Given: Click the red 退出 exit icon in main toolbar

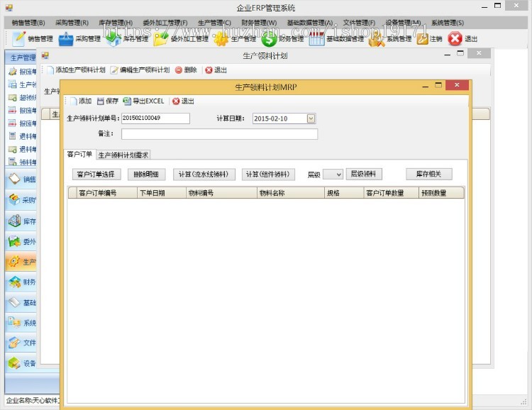Looking at the screenshot, I should point(455,39).
